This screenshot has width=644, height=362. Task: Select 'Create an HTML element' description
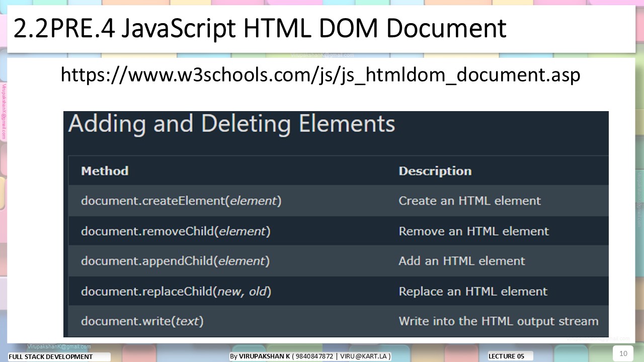click(469, 201)
